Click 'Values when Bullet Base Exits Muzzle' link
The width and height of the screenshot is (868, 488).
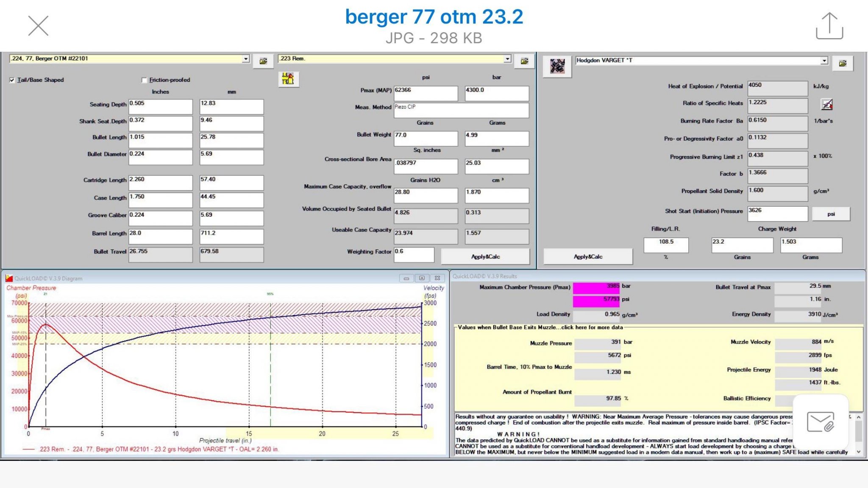tap(540, 327)
